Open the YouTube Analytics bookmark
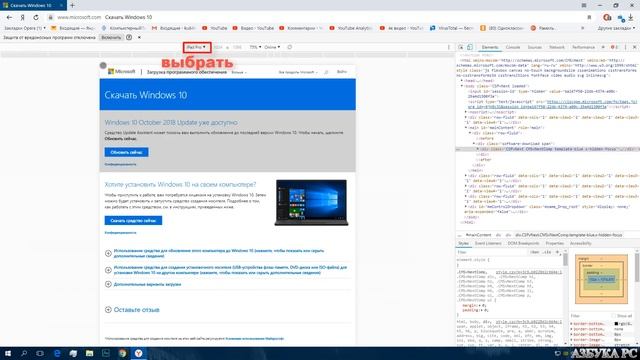This screenshot has width=640, height=360. (x=351, y=28)
